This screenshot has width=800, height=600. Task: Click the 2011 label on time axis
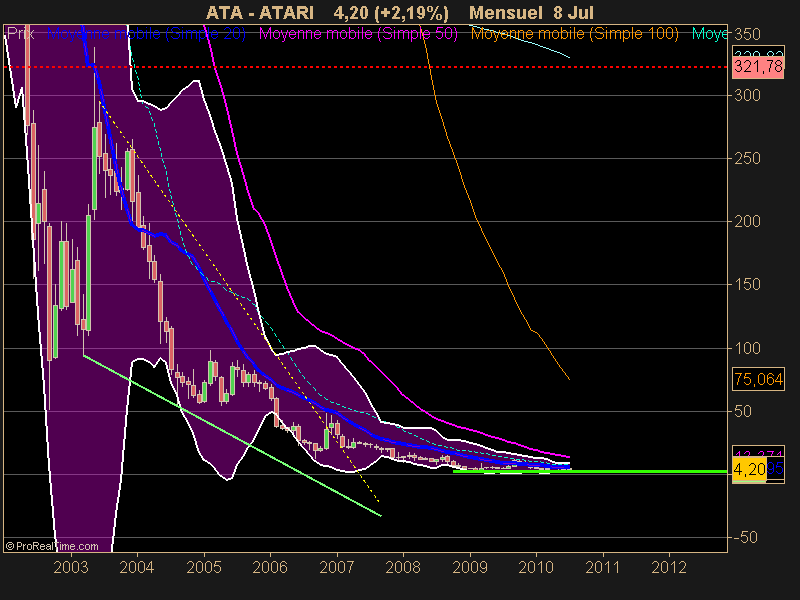(x=603, y=567)
